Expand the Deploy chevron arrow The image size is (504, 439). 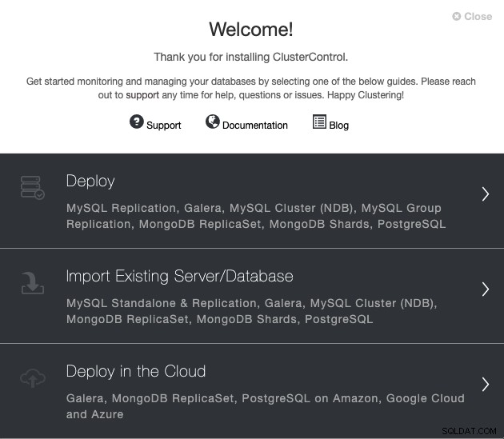pyautogui.click(x=486, y=194)
